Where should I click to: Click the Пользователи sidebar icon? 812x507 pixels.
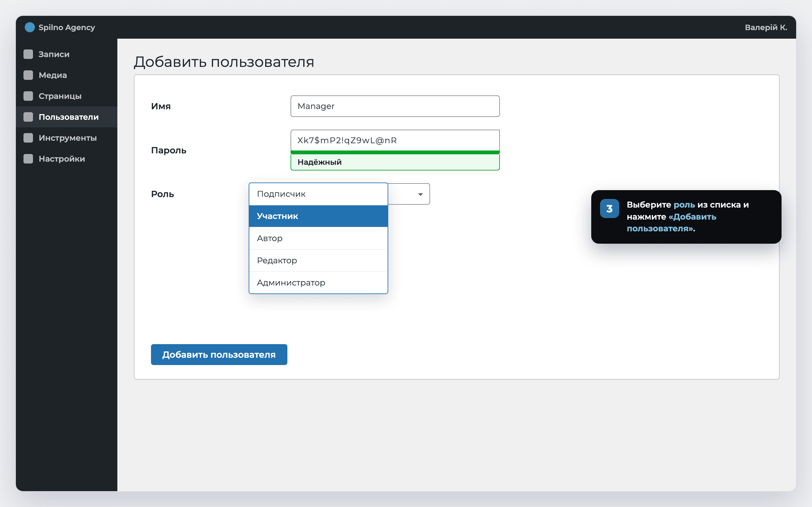click(28, 117)
